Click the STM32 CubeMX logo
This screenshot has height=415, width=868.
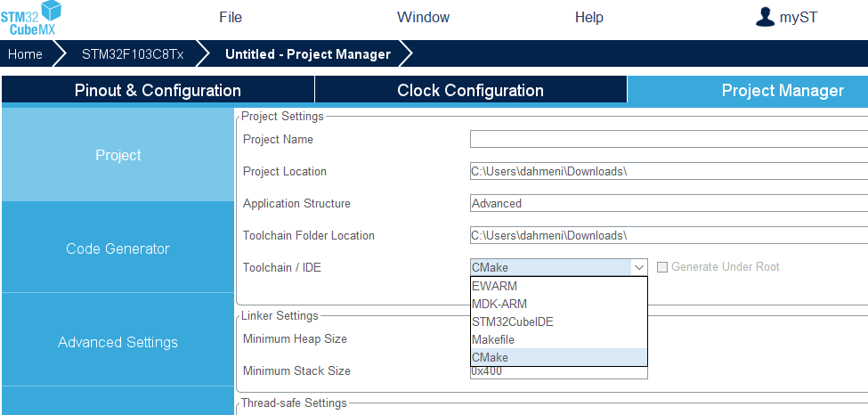[30, 19]
